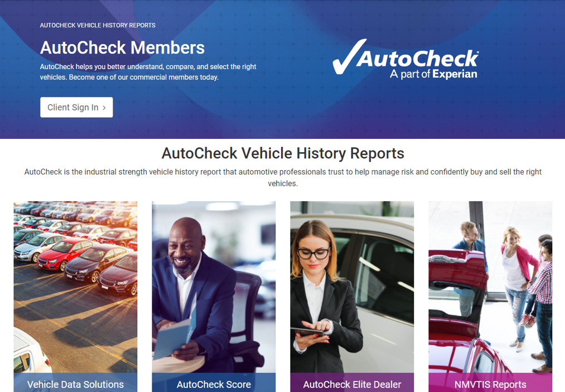Click the commercial members hero description text
Image resolution: width=565 pixels, height=392 pixels.
point(148,72)
